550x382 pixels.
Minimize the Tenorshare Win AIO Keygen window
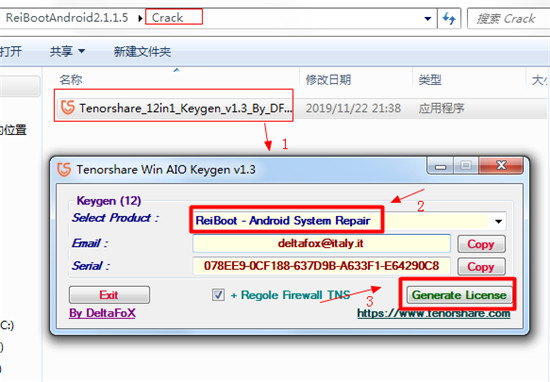pyautogui.click(x=441, y=166)
